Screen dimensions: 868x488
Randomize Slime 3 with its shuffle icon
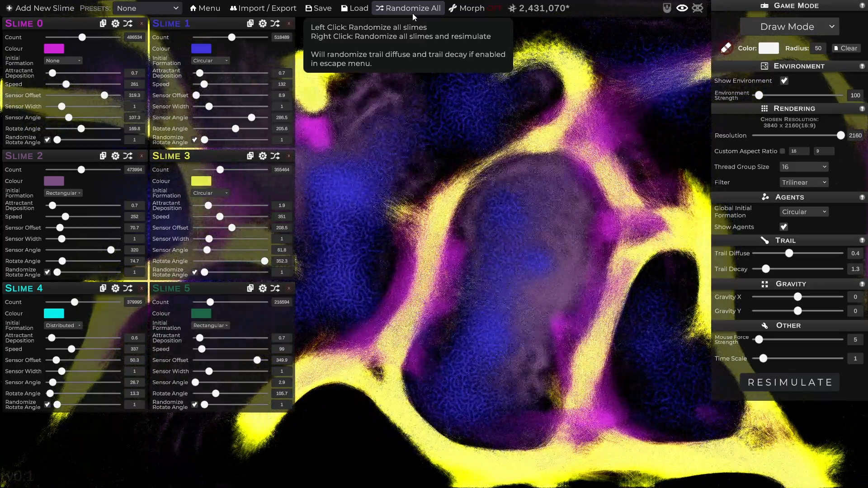pos(275,156)
